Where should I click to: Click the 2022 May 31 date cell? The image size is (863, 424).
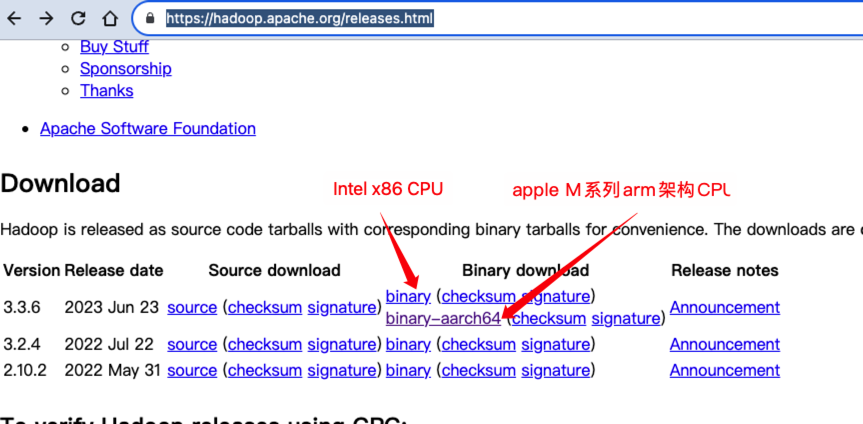[112, 371]
